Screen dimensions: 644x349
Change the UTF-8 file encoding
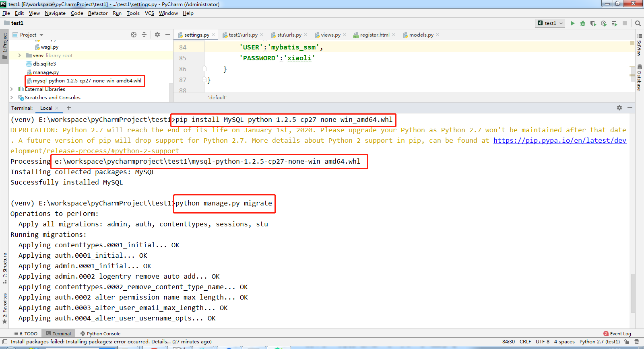pyautogui.click(x=543, y=342)
